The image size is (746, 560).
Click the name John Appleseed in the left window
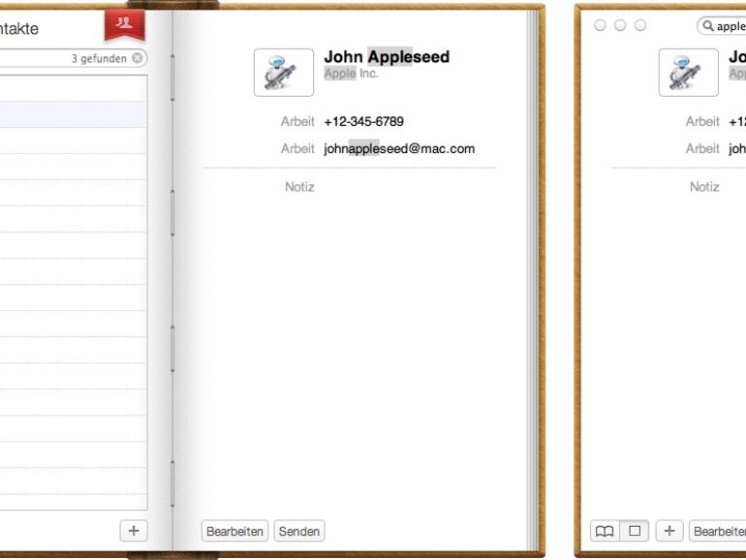(387, 56)
